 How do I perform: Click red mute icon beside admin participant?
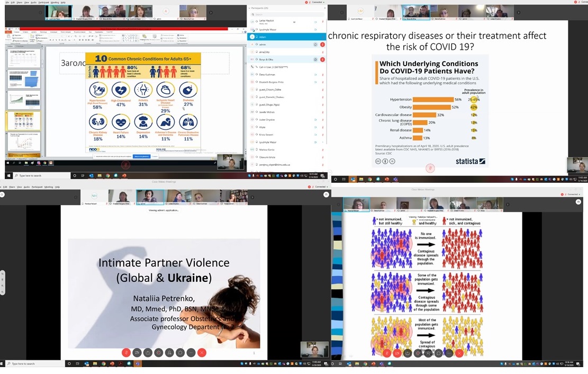coord(322,44)
